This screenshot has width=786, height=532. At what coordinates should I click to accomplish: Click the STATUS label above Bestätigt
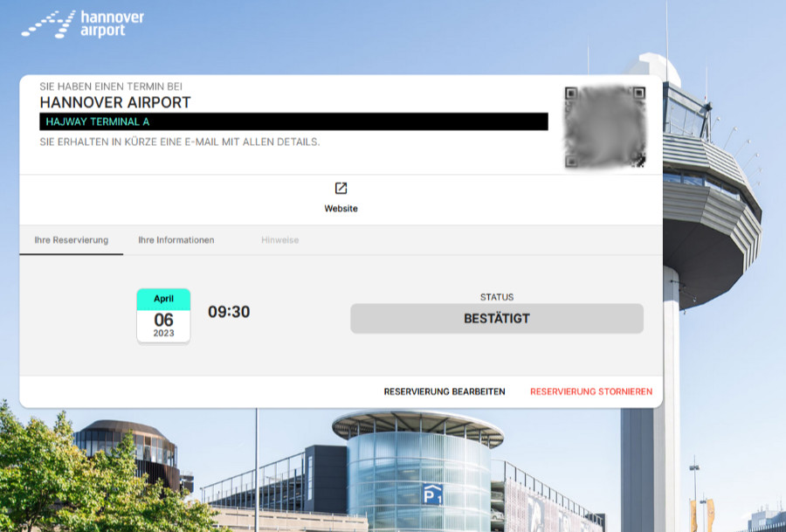[497, 297]
